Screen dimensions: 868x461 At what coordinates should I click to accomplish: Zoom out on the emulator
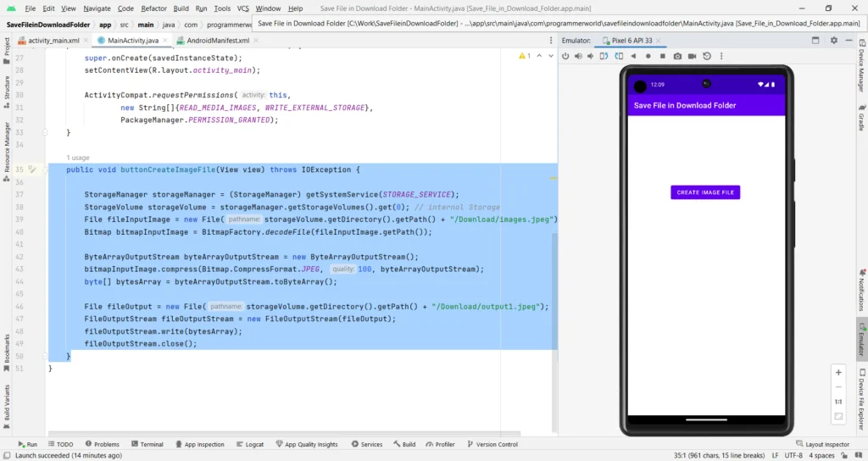838,386
